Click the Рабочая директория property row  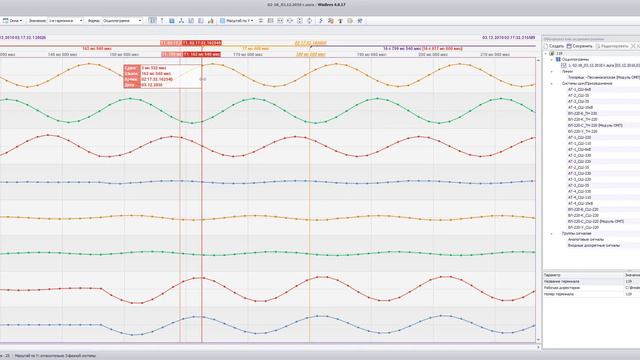pyautogui.click(x=591, y=288)
